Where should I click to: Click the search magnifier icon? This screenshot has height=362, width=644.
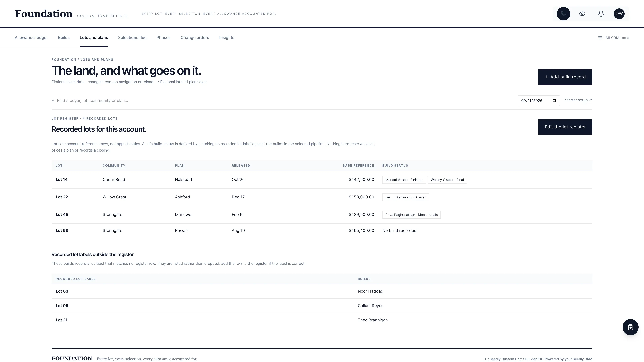coord(53,101)
